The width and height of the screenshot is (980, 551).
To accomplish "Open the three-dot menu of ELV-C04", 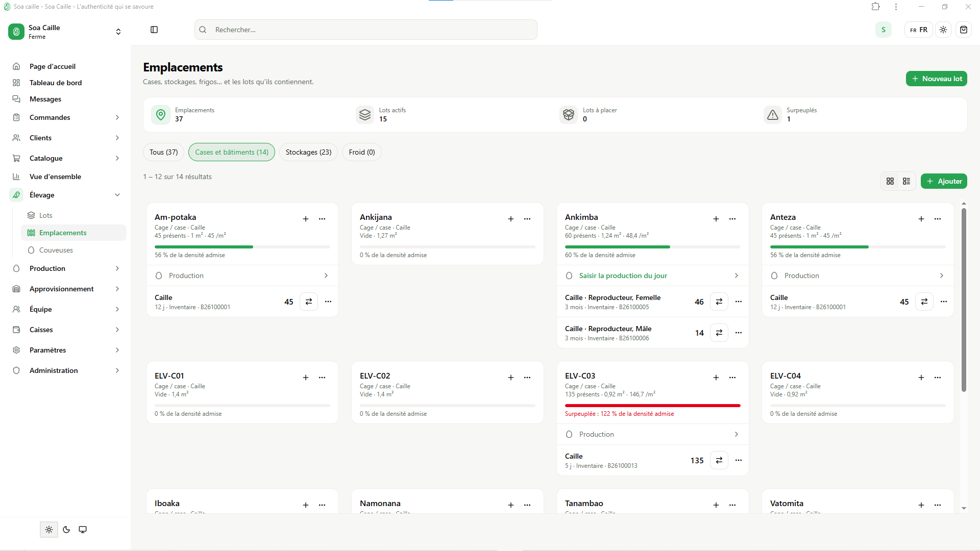I will [x=938, y=378].
